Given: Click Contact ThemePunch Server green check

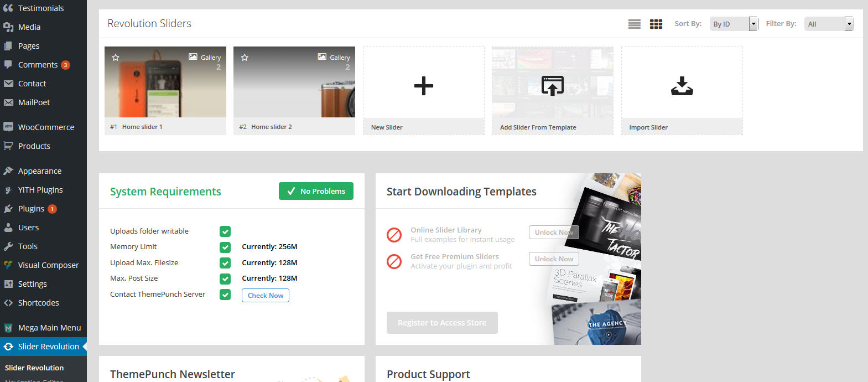Looking at the screenshot, I should click(x=225, y=295).
